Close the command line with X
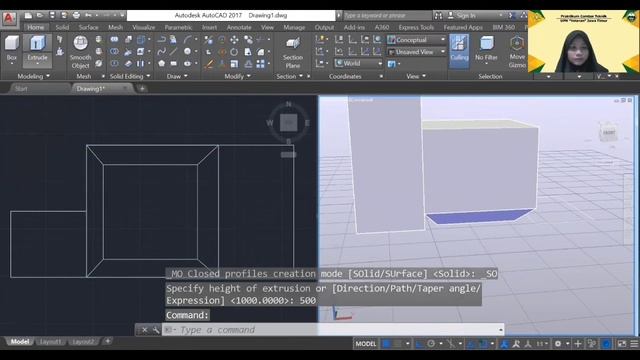640x360 pixels. (x=144, y=330)
